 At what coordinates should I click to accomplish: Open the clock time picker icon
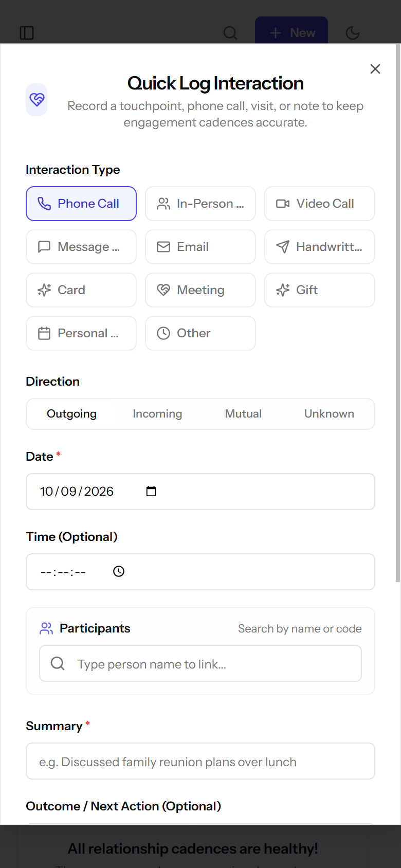click(x=119, y=571)
